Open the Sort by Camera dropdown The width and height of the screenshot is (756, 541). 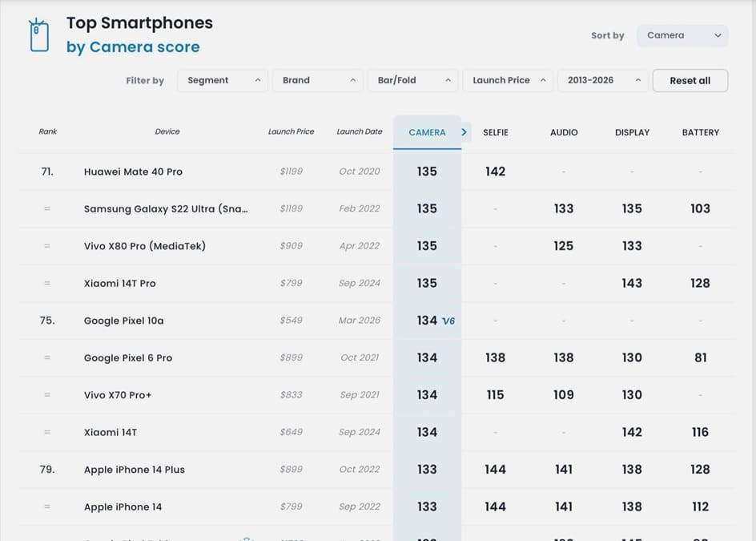tap(682, 35)
